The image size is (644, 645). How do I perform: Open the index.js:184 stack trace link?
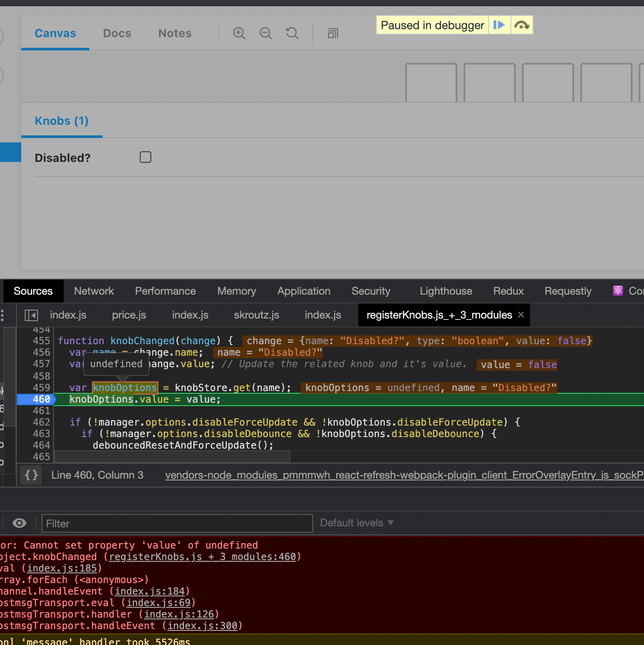pos(150,591)
